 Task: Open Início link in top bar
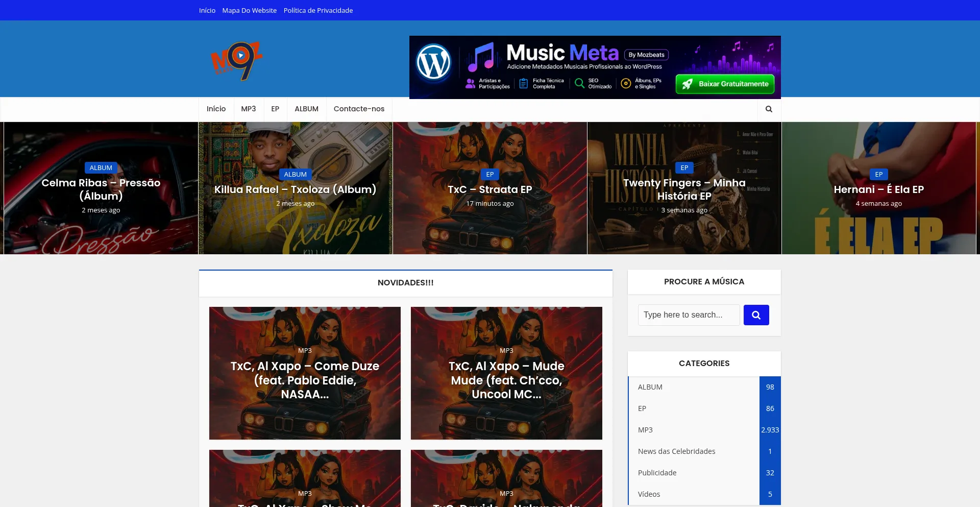pyautogui.click(x=207, y=10)
